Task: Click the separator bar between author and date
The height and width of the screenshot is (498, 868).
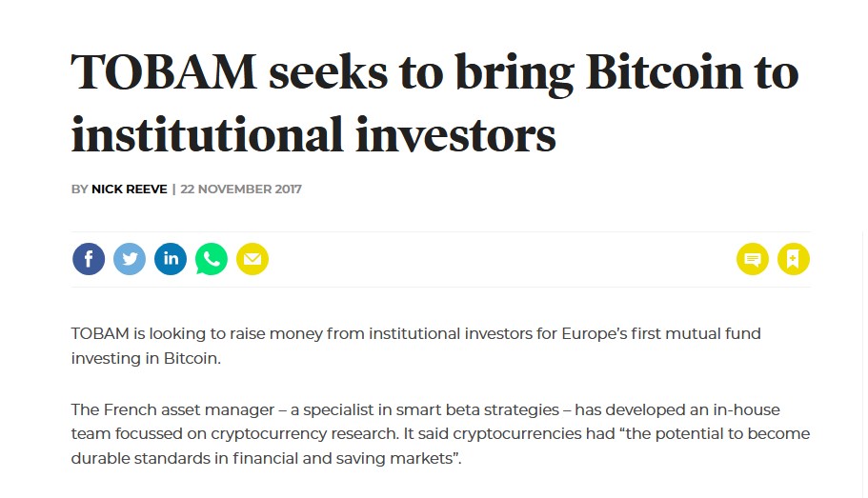Action: (173, 189)
